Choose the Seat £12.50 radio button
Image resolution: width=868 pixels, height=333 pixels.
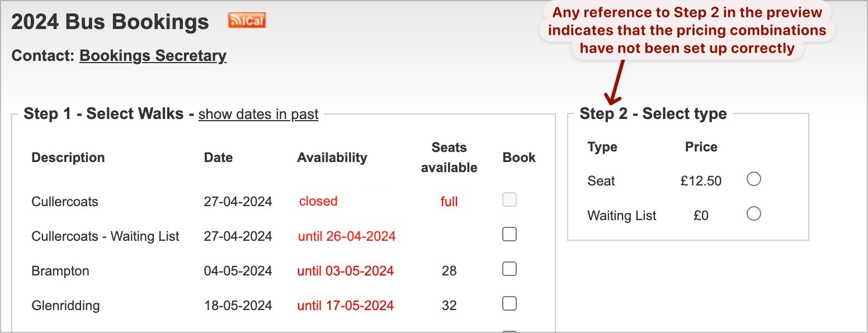pyautogui.click(x=753, y=179)
